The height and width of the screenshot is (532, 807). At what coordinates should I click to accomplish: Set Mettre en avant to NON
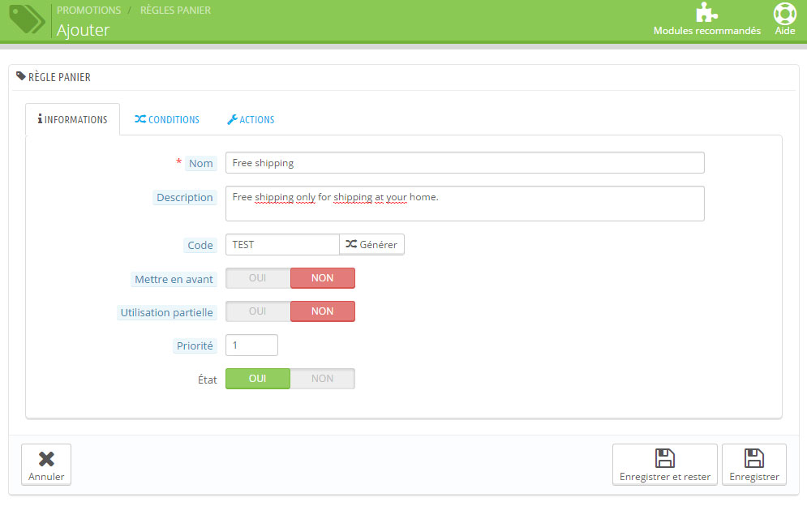(x=323, y=278)
